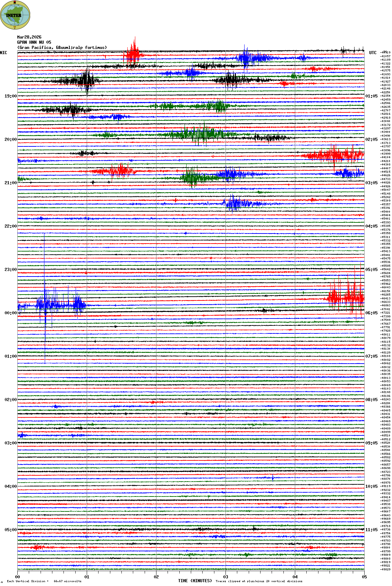Image resolution: width=392 pixels, height=586 pixels.
Task: Select the 19:00 local time marker
Action: [x=10, y=96]
